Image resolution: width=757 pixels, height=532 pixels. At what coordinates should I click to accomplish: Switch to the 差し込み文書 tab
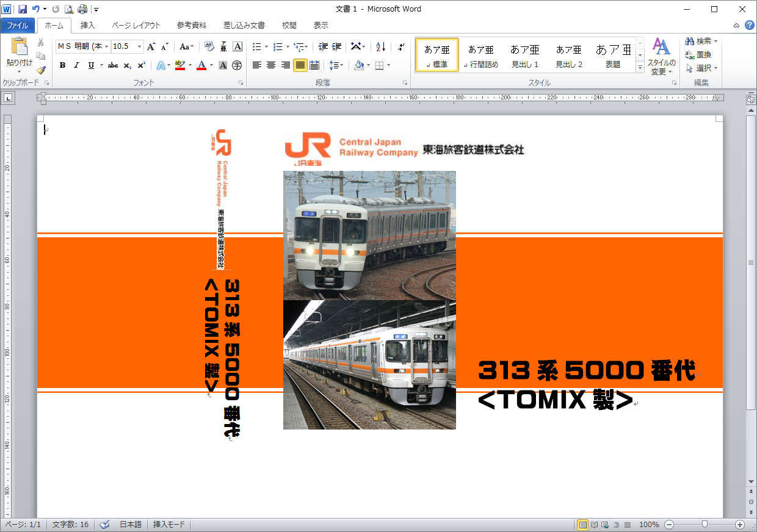pos(244,26)
